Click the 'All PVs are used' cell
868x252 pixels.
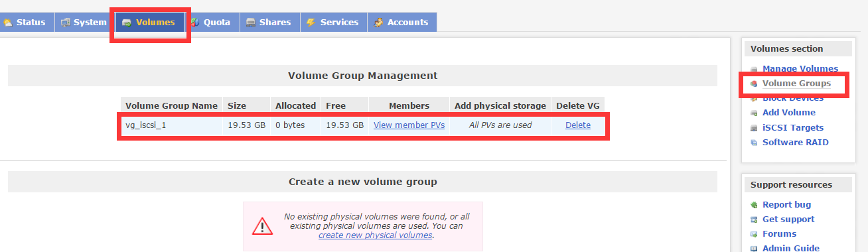pyautogui.click(x=500, y=125)
